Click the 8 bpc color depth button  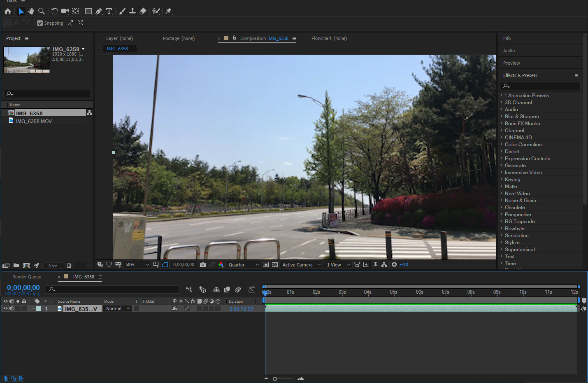(x=53, y=266)
